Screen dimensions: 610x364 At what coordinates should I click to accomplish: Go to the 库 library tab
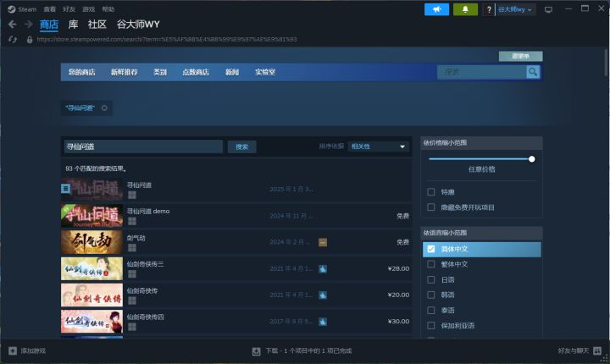tap(73, 25)
